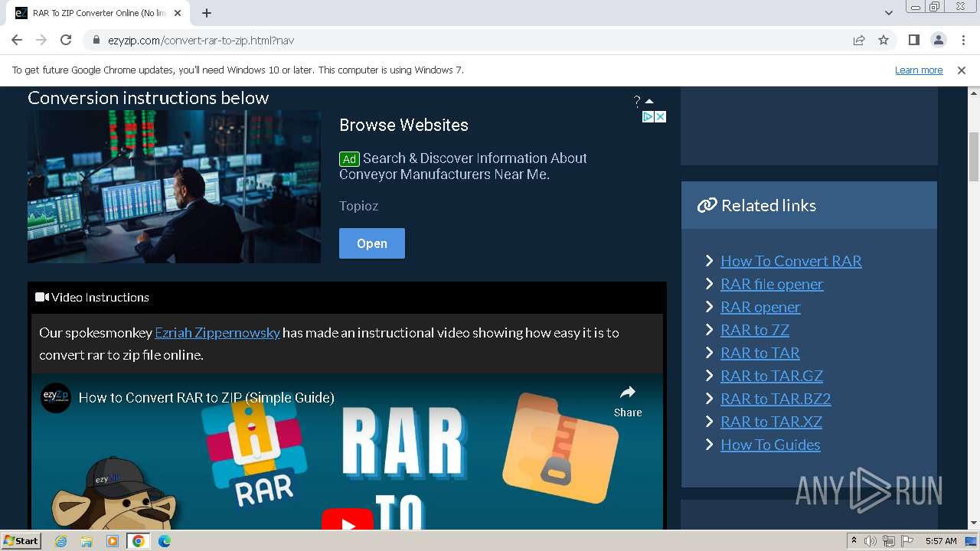Open the RAR file opener link
Image resolution: width=980 pixels, height=551 pixels.
click(x=772, y=284)
